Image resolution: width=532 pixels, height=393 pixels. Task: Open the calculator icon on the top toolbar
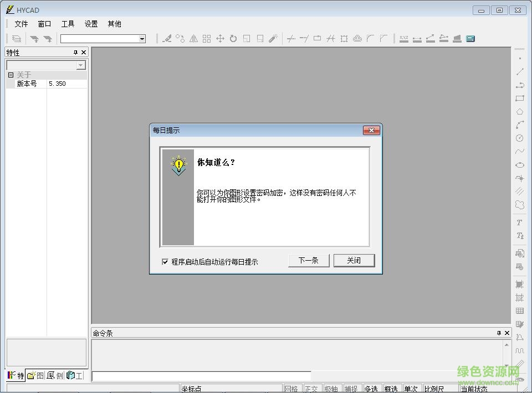point(470,38)
